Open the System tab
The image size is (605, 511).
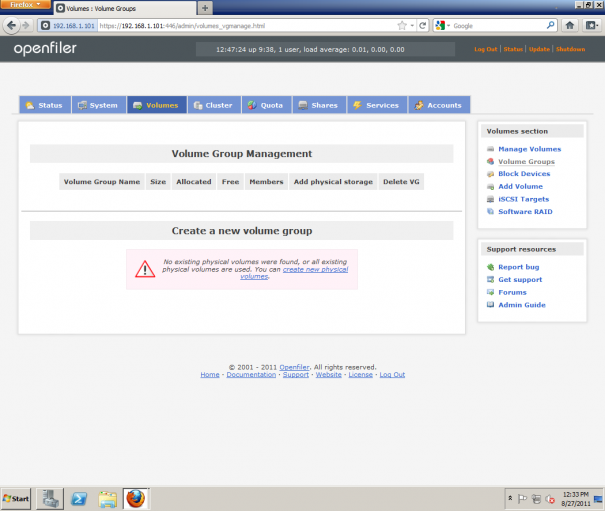pos(99,105)
